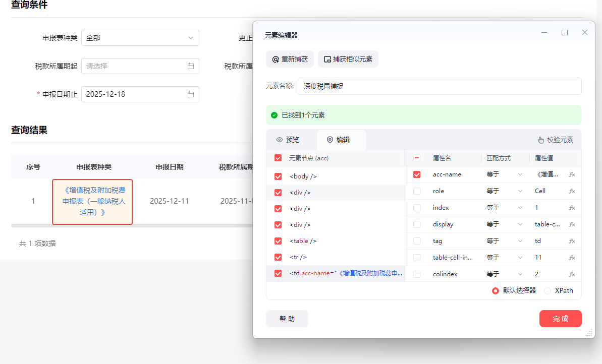Click the 重新捕获 button
Screen dimensions: 602x364
point(290,59)
